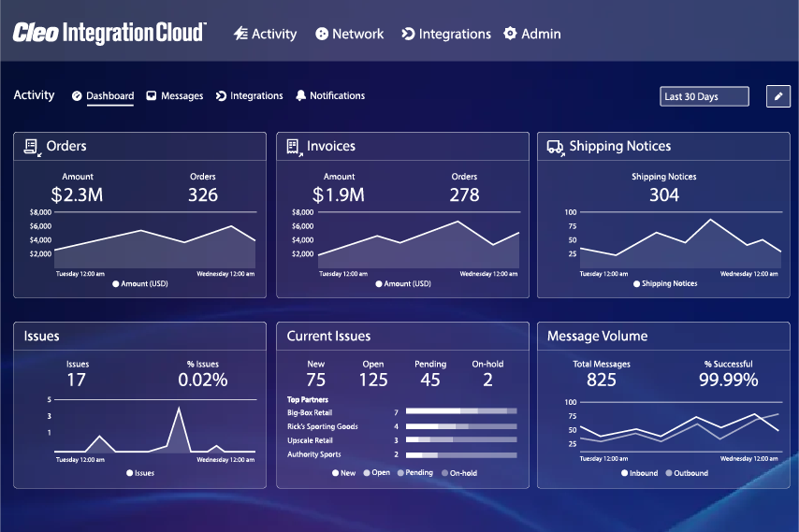Click the 304 shipping notices value
This screenshot has width=799, height=532.
tap(664, 194)
